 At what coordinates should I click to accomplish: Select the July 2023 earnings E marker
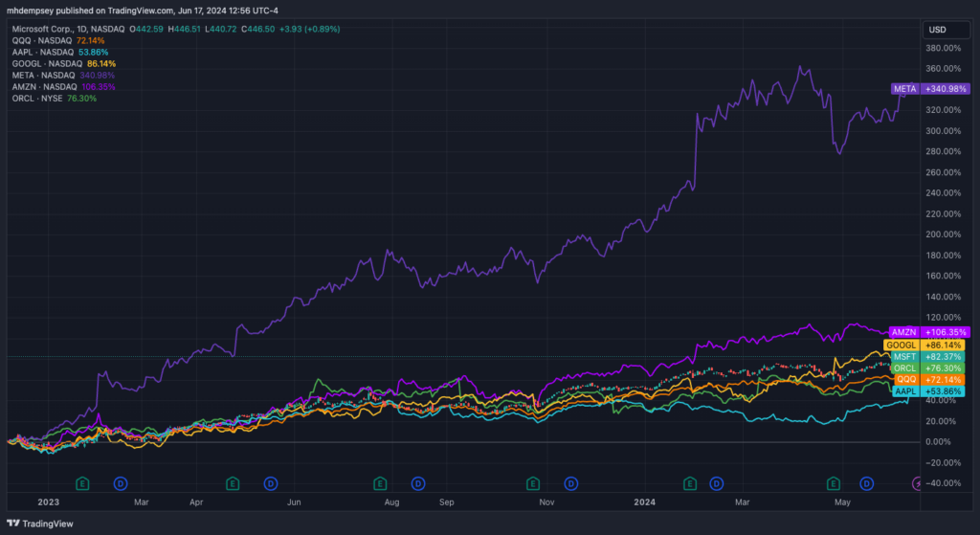(380, 483)
